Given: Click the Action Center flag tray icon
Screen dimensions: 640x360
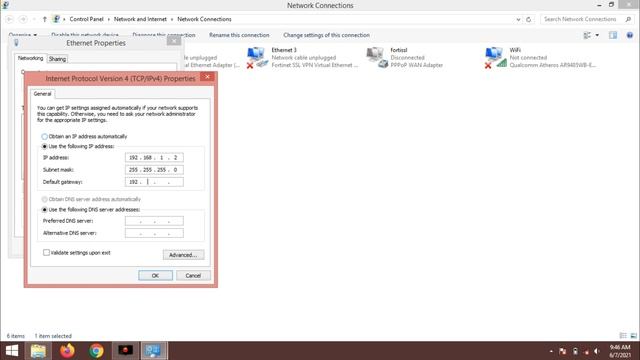Looking at the screenshot, I should (x=562, y=351).
